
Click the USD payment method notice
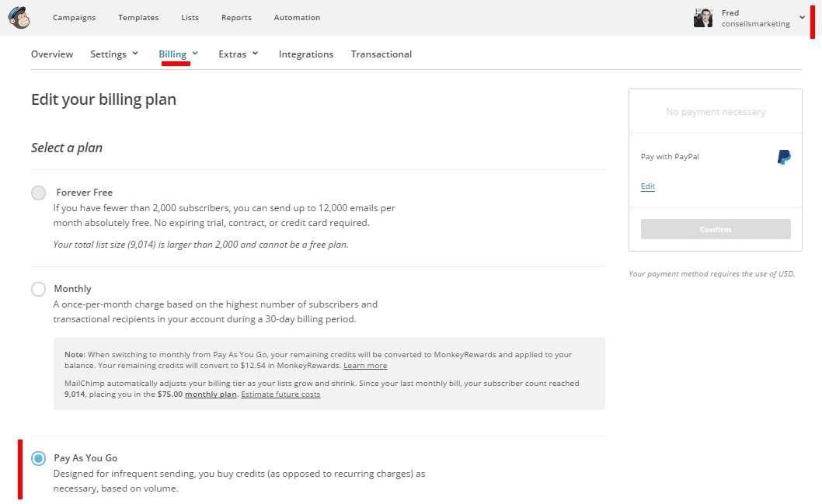(x=712, y=274)
